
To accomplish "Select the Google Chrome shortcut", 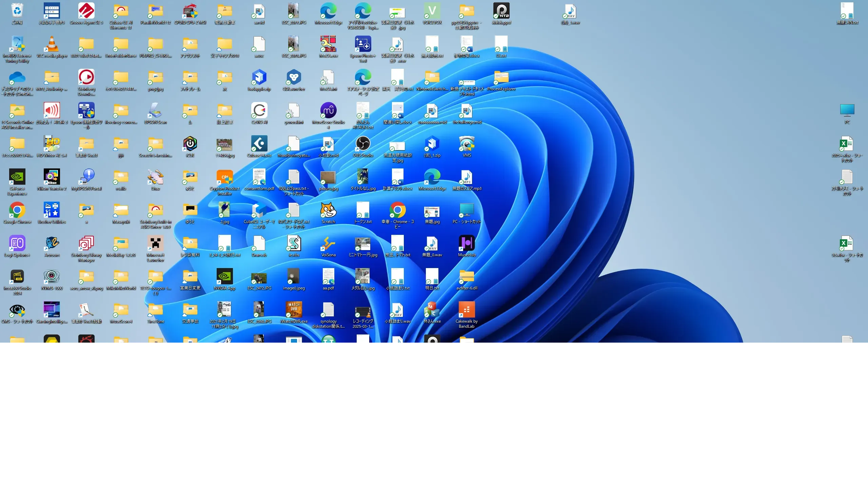I will (17, 210).
